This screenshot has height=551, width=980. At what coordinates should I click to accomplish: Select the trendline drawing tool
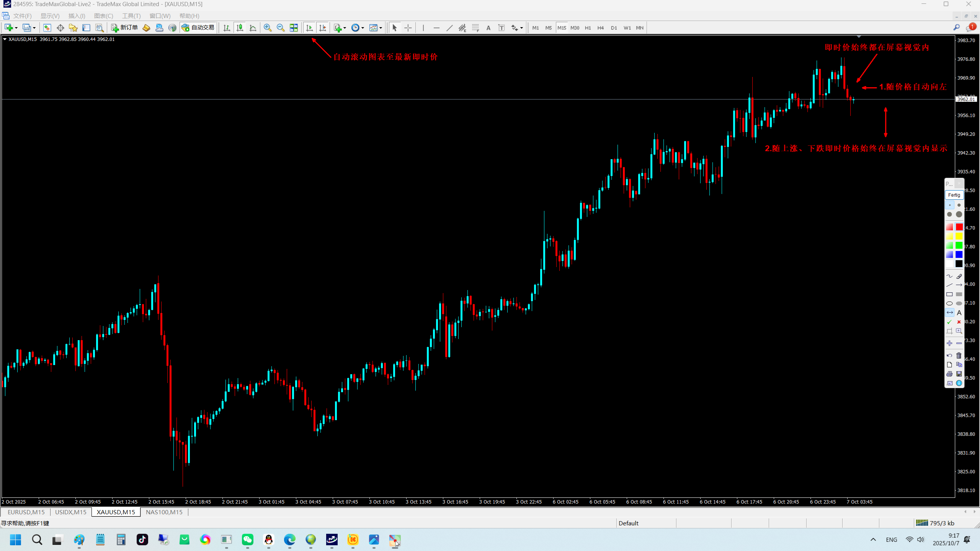coord(449,28)
